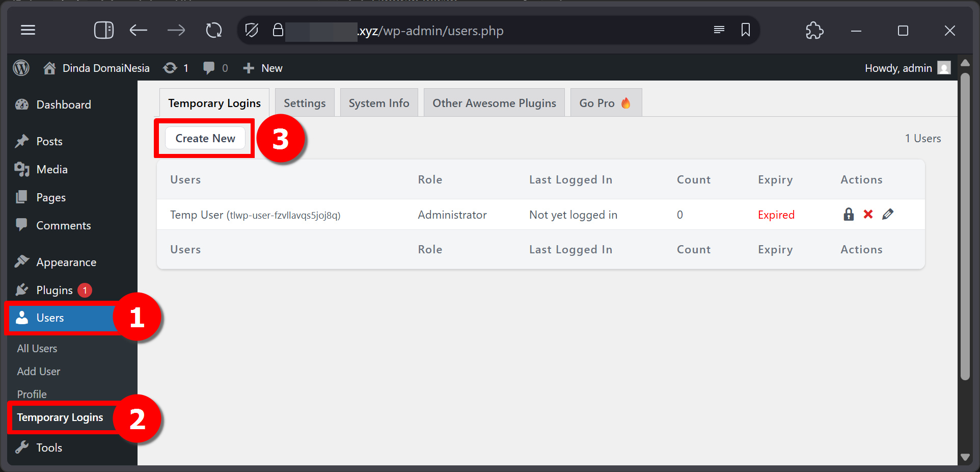Toggle the browser sidebar panel icon
980x472 pixels.
pos(104,30)
